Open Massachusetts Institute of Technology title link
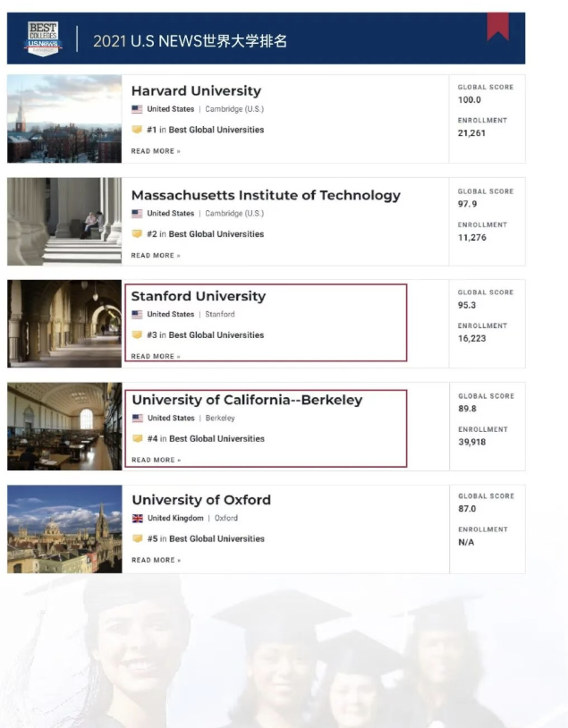 pyautogui.click(x=266, y=196)
